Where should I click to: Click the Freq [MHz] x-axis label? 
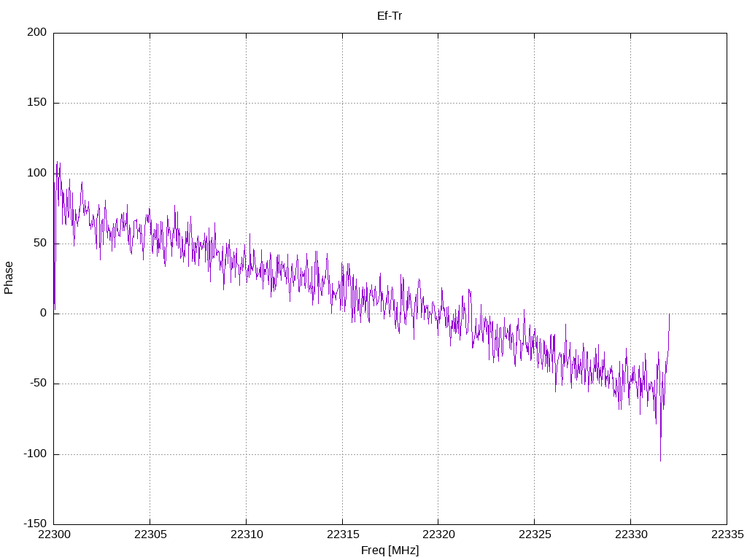[x=390, y=551]
